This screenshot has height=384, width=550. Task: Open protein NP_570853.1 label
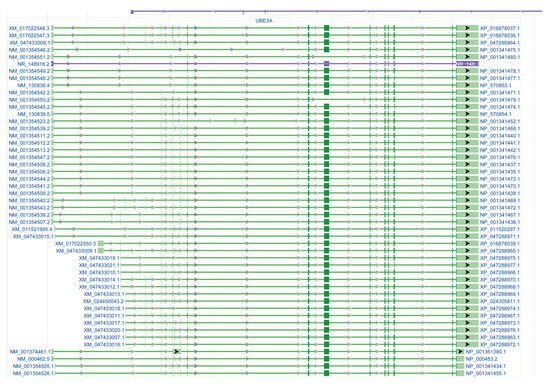[496, 85]
